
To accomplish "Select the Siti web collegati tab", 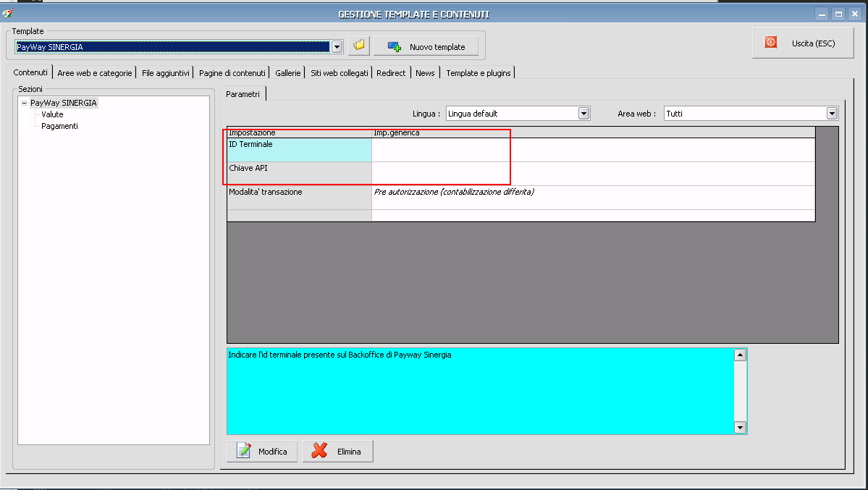I will (339, 73).
